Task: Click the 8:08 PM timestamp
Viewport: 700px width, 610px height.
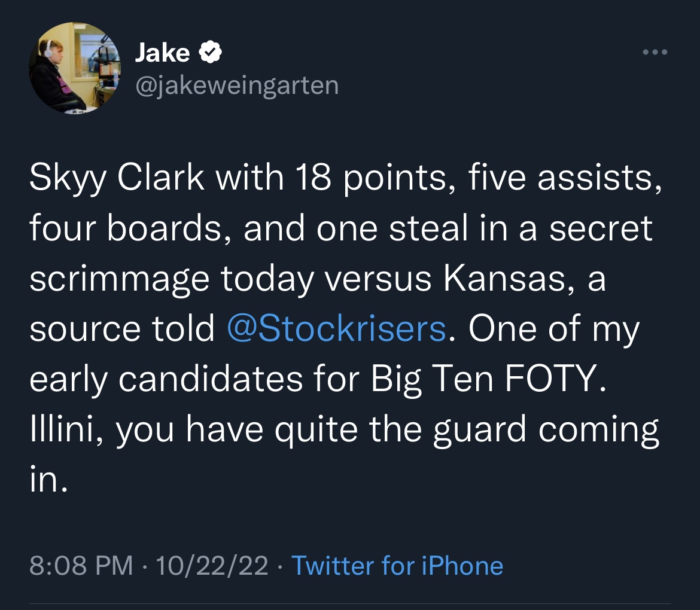Action: pos(81,565)
